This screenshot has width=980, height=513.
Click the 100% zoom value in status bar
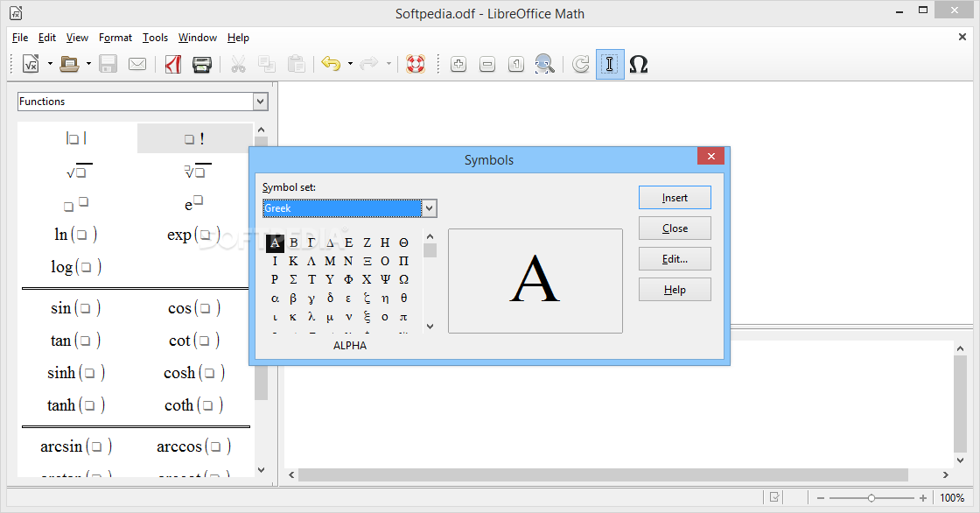pos(952,498)
